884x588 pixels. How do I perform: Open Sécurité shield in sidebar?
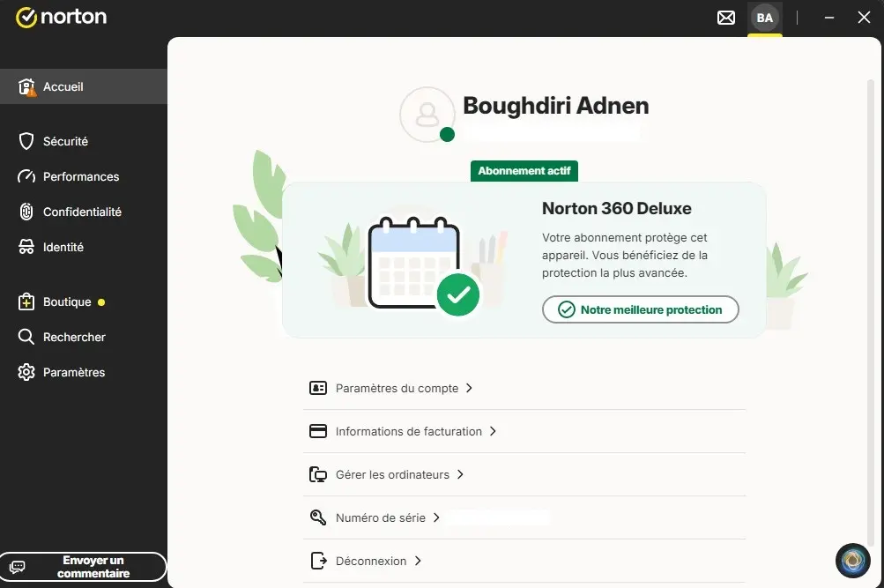[26, 141]
